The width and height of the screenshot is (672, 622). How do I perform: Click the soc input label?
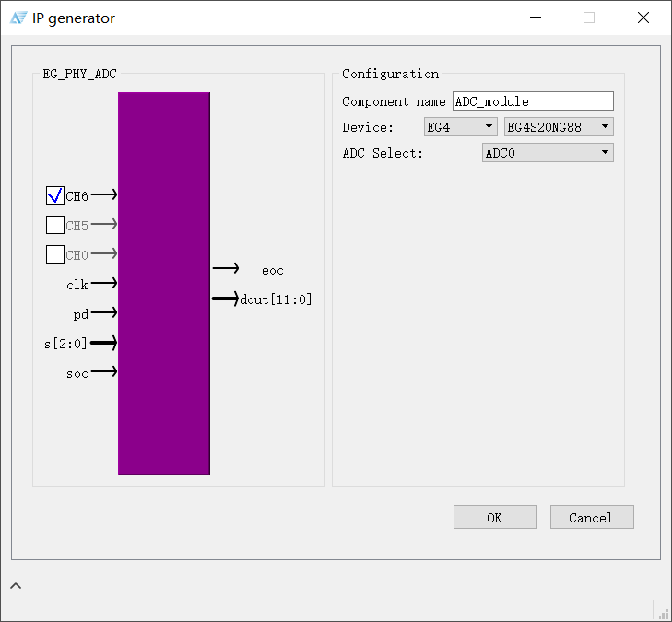77,374
